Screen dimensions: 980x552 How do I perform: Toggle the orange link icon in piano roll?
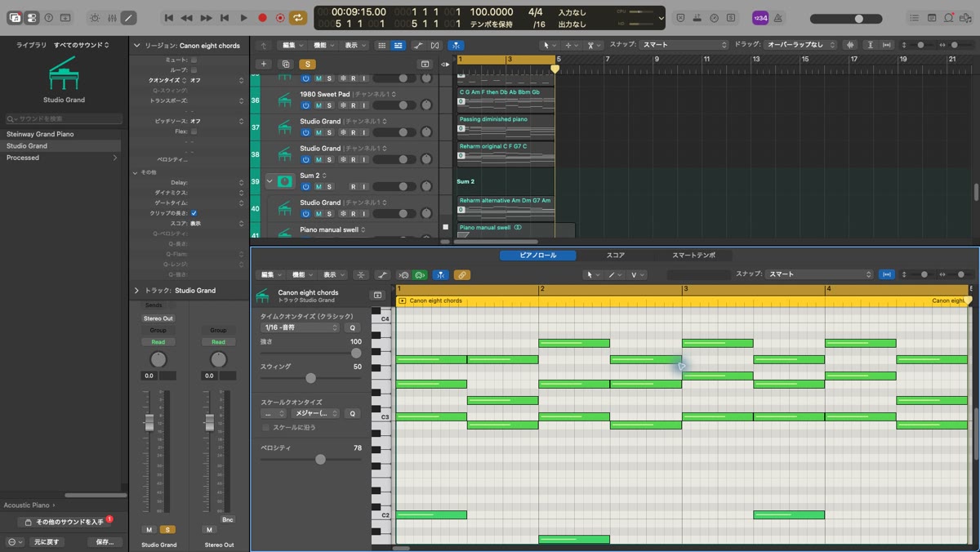461,275
